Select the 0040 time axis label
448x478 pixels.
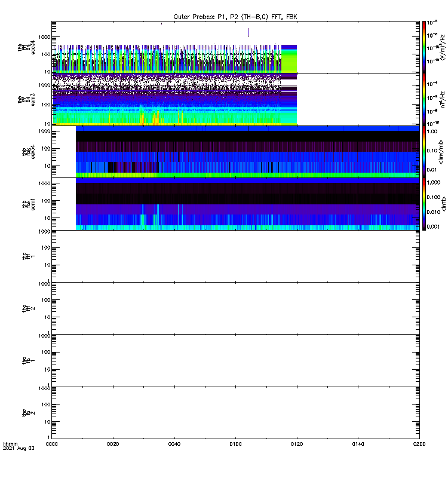[174, 444]
